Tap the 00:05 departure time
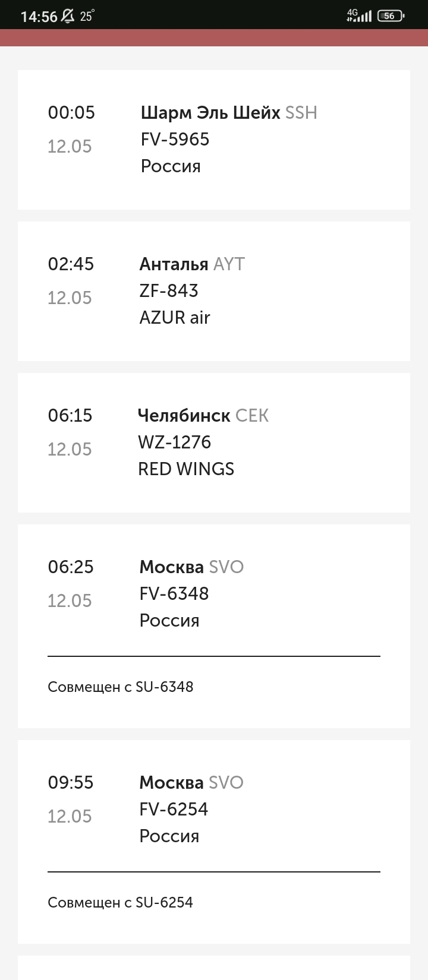Screen dimensions: 428x980 [71, 113]
